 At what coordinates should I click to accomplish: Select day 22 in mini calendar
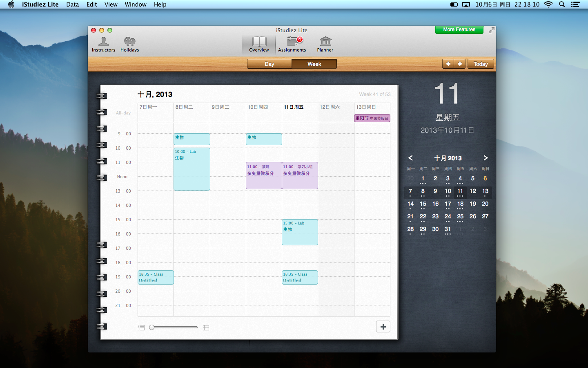423,217
